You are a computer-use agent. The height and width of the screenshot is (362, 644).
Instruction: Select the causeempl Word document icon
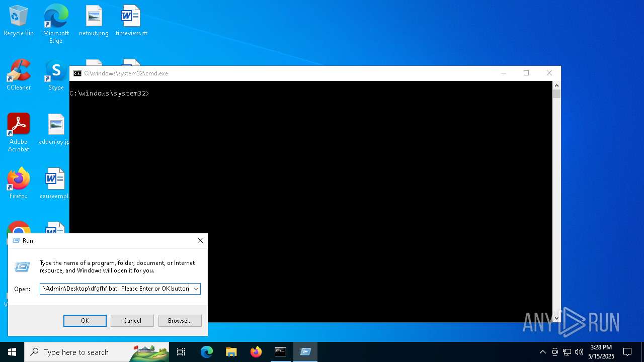[55, 184]
